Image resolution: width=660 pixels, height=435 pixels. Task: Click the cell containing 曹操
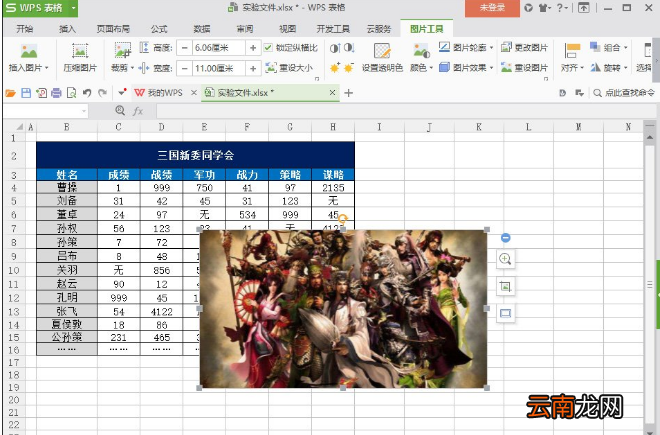click(67, 187)
